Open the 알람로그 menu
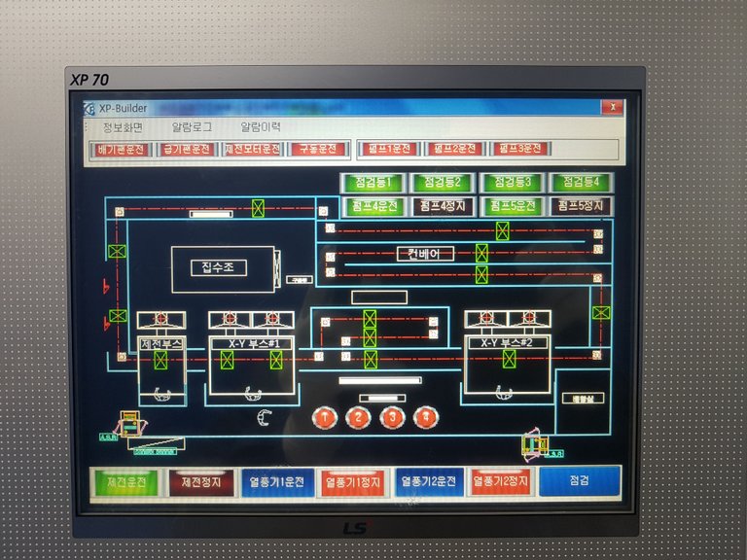 (192, 127)
